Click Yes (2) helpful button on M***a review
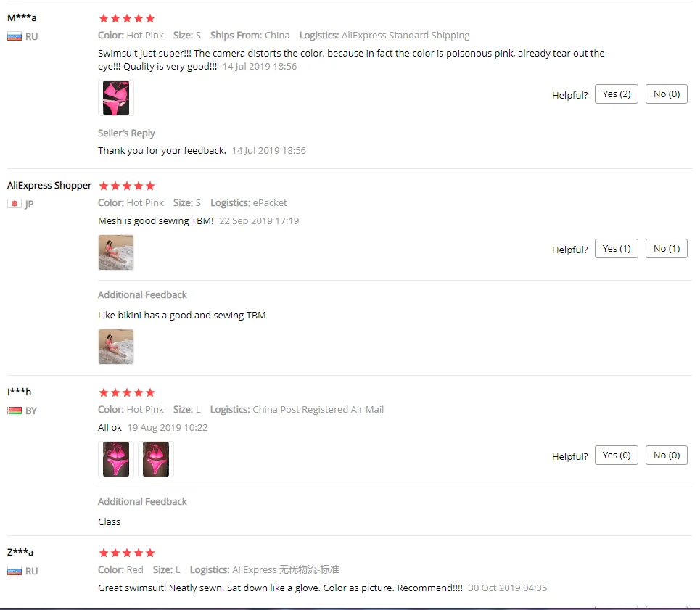Image resolution: width=700 pixels, height=610 pixels. (x=616, y=94)
